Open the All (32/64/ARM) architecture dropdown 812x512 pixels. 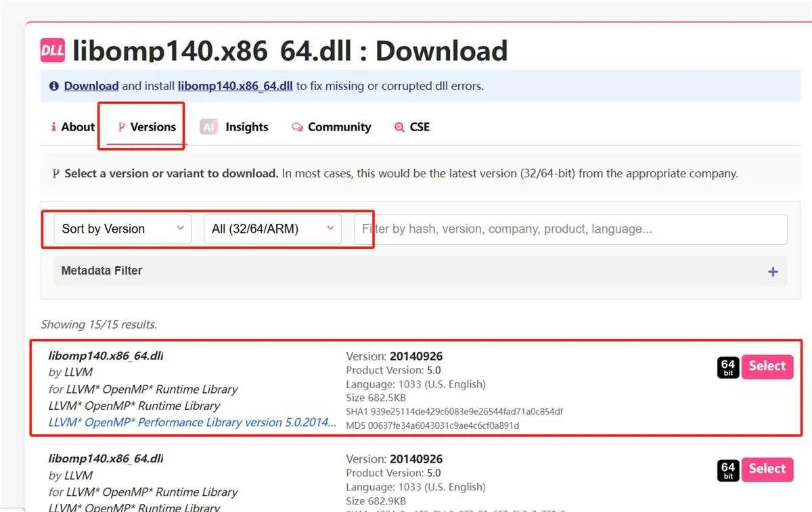[273, 229]
